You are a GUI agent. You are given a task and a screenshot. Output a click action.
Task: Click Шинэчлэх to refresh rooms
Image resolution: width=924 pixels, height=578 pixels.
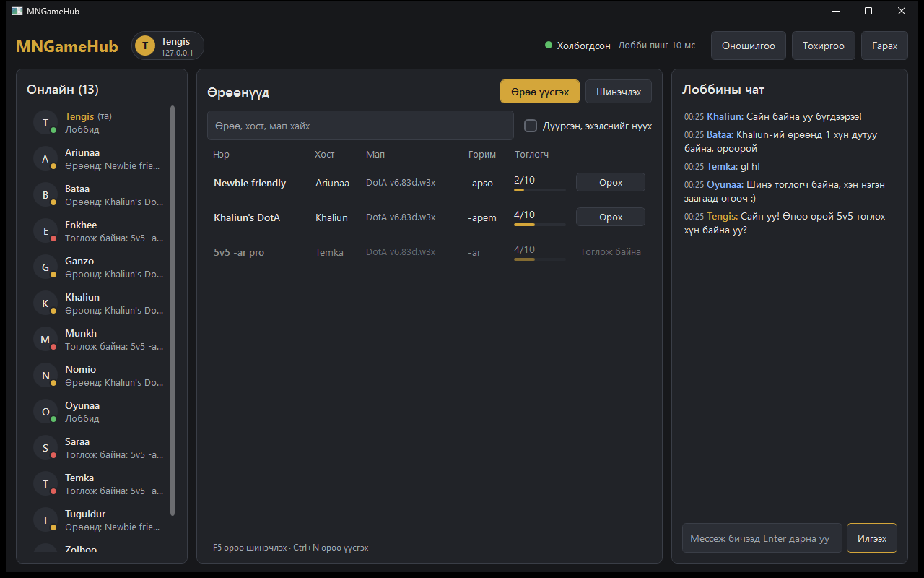(619, 92)
